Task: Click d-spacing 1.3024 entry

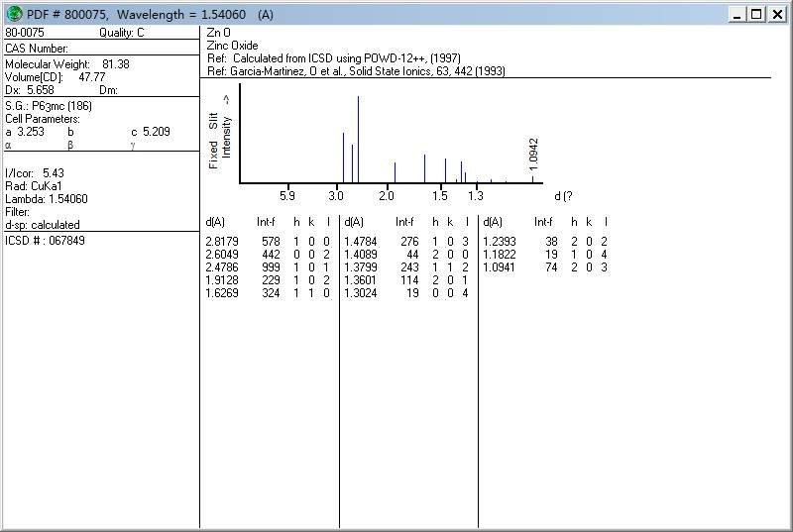Action: (360, 293)
